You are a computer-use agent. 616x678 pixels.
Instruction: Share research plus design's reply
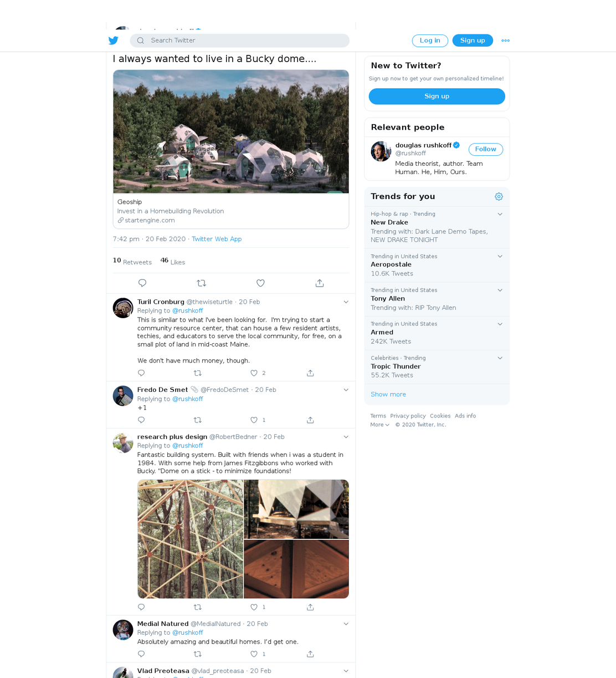coord(310,607)
